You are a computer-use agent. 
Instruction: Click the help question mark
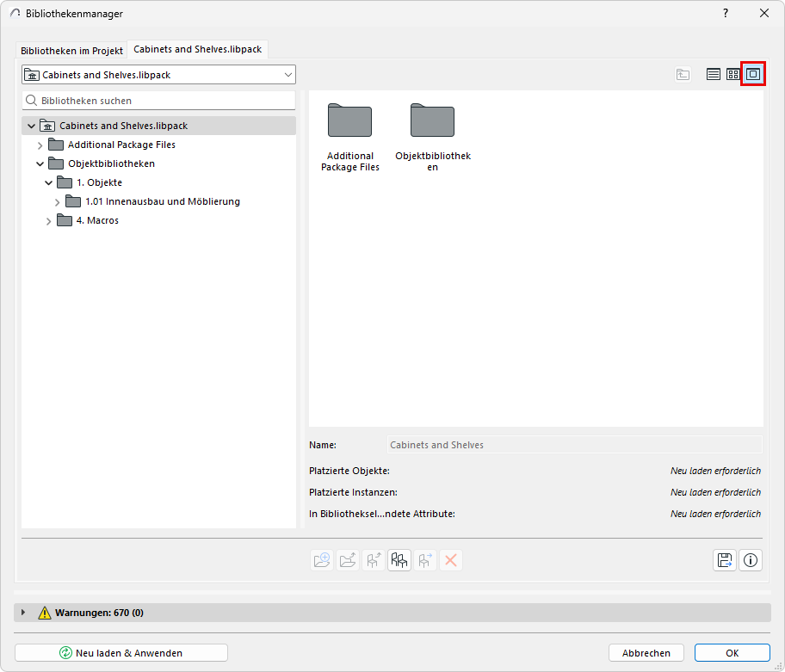point(726,14)
